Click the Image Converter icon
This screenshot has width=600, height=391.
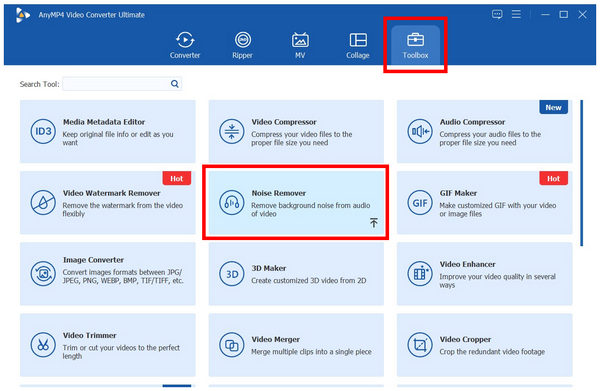click(x=43, y=274)
